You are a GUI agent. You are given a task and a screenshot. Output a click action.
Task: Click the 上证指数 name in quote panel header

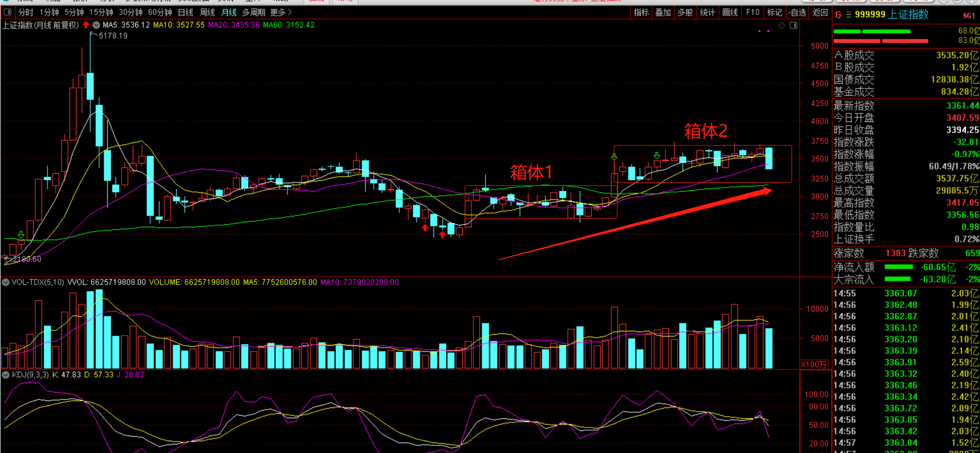click(909, 15)
